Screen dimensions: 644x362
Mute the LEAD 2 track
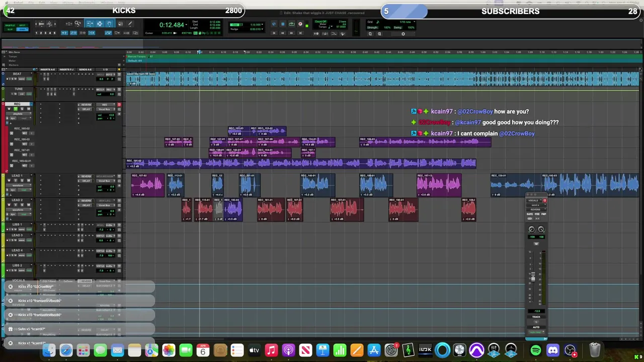(29, 205)
